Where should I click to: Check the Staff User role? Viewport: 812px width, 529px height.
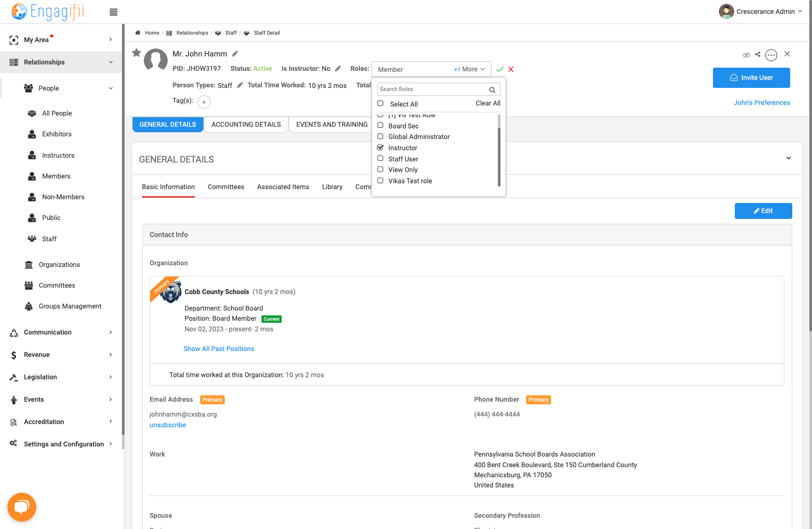tap(380, 158)
